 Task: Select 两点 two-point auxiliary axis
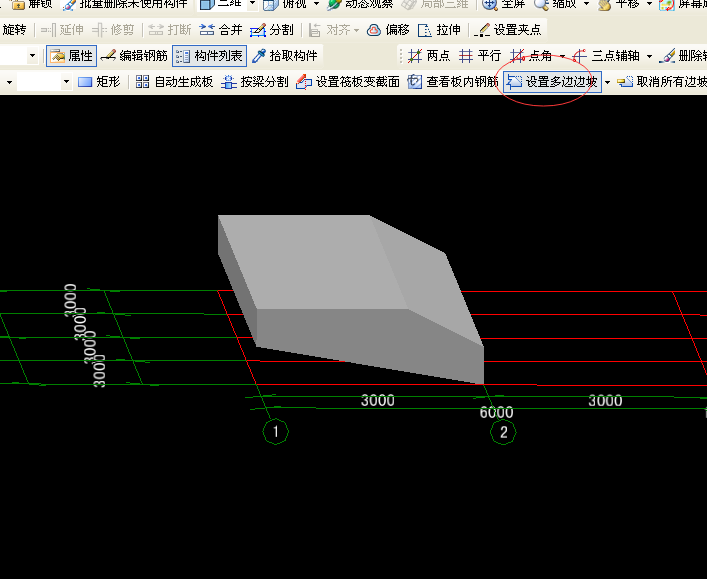[x=429, y=56]
